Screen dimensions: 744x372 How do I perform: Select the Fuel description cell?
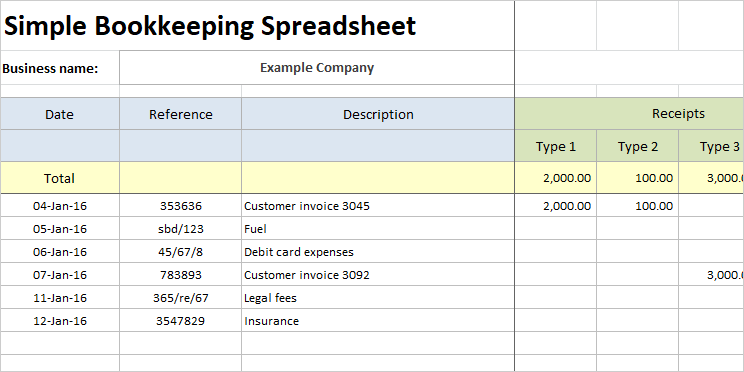pos(378,228)
